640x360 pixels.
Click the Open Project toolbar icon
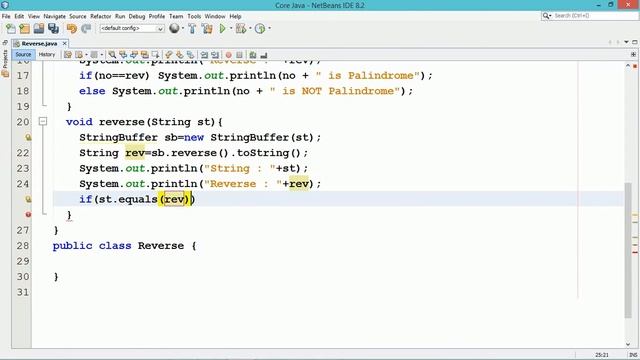coord(39,29)
